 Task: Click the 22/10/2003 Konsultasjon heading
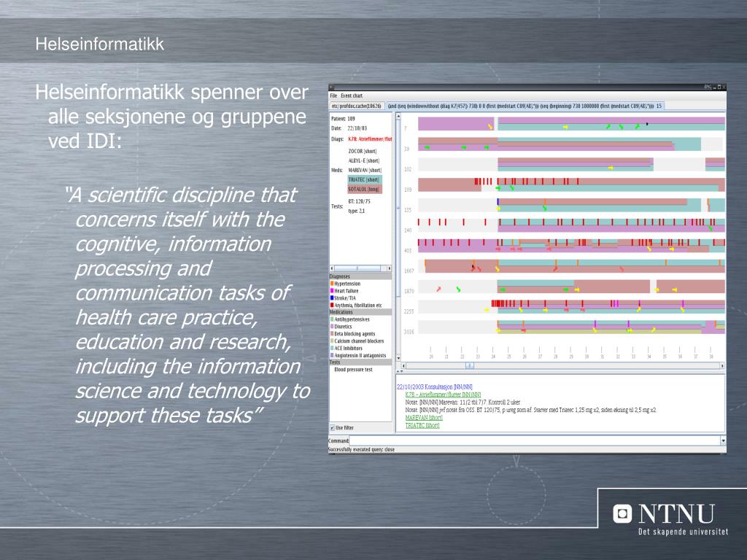[435, 387]
